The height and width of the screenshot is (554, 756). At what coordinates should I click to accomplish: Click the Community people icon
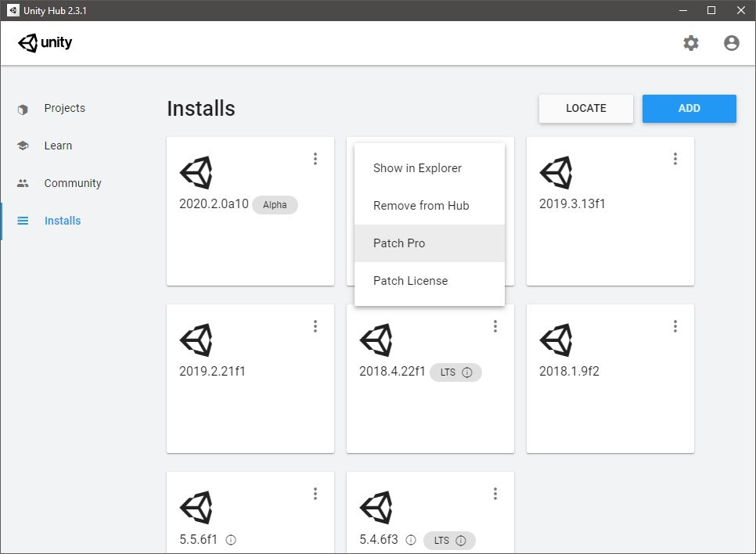pyautogui.click(x=23, y=183)
